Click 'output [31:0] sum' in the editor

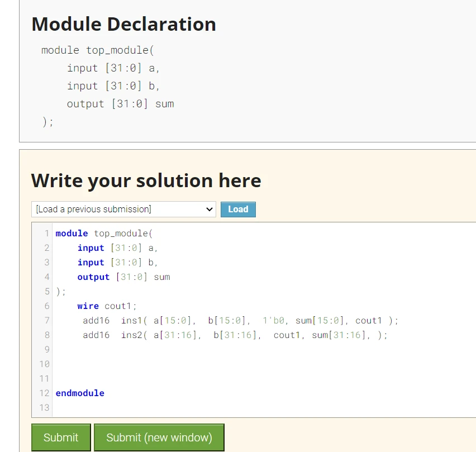(123, 277)
